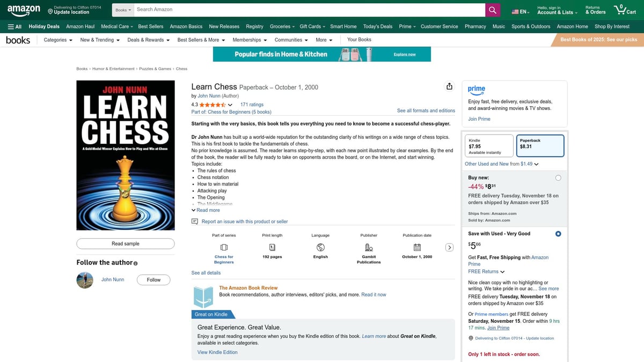Click the Amazon Book Review book icon

[203, 296]
